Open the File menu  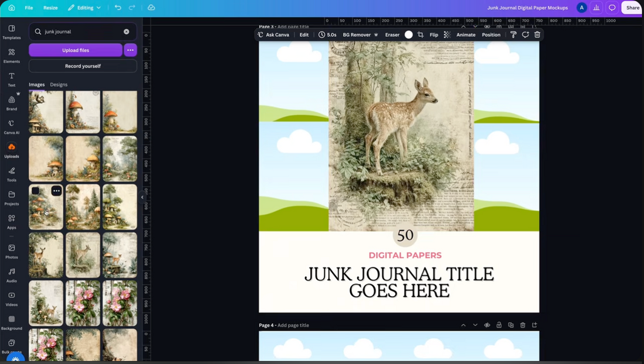(x=29, y=8)
